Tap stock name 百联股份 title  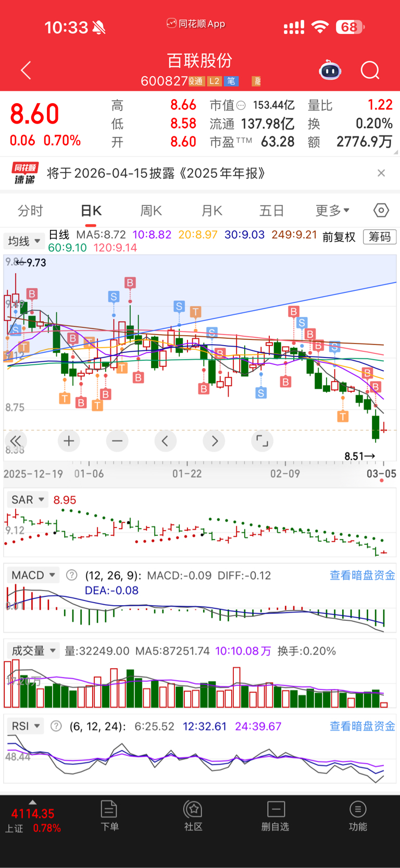tap(199, 60)
